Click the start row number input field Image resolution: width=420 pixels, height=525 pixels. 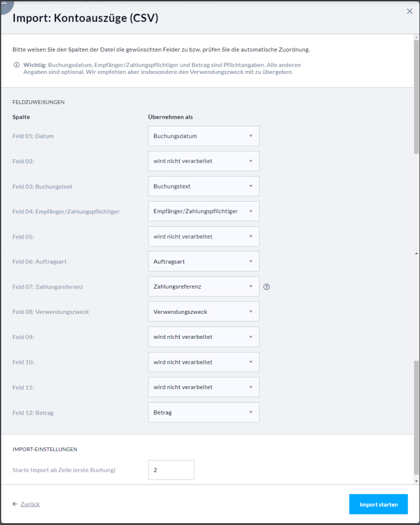[x=171, y=470]
